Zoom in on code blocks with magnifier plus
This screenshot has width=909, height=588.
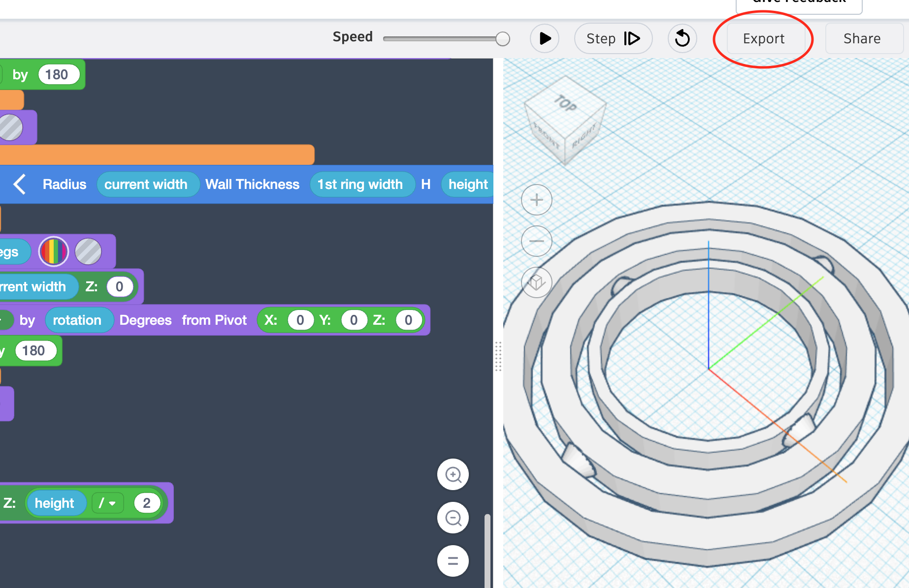(x=453, y=474)
